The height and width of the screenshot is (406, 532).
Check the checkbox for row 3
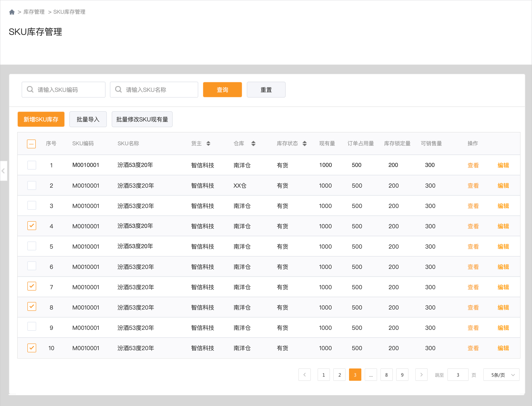[32, 205]
